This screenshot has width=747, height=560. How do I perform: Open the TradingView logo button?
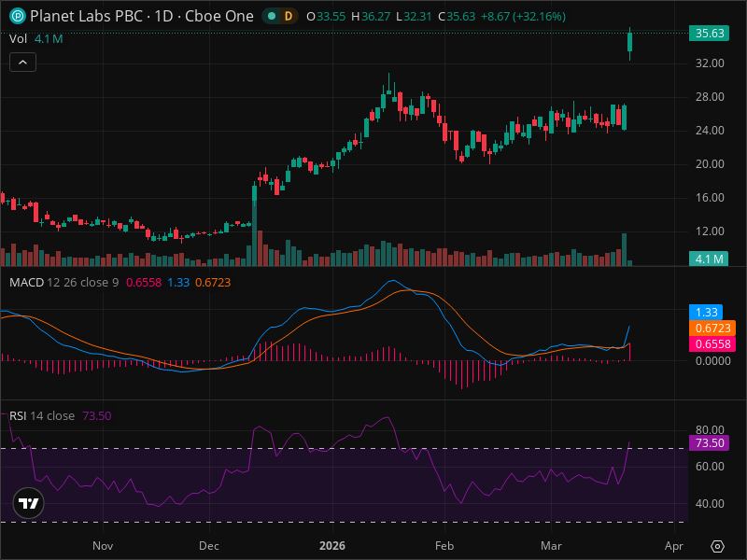pos(29,503)
